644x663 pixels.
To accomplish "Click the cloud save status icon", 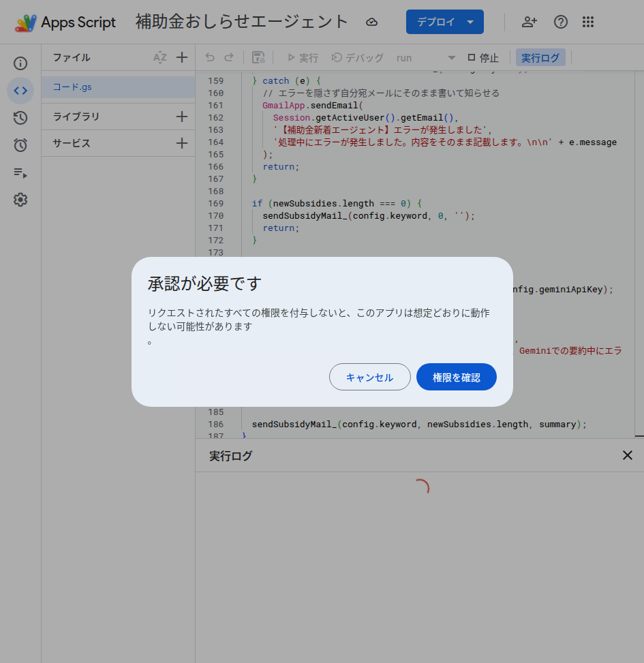I will (x=371, y=22).
